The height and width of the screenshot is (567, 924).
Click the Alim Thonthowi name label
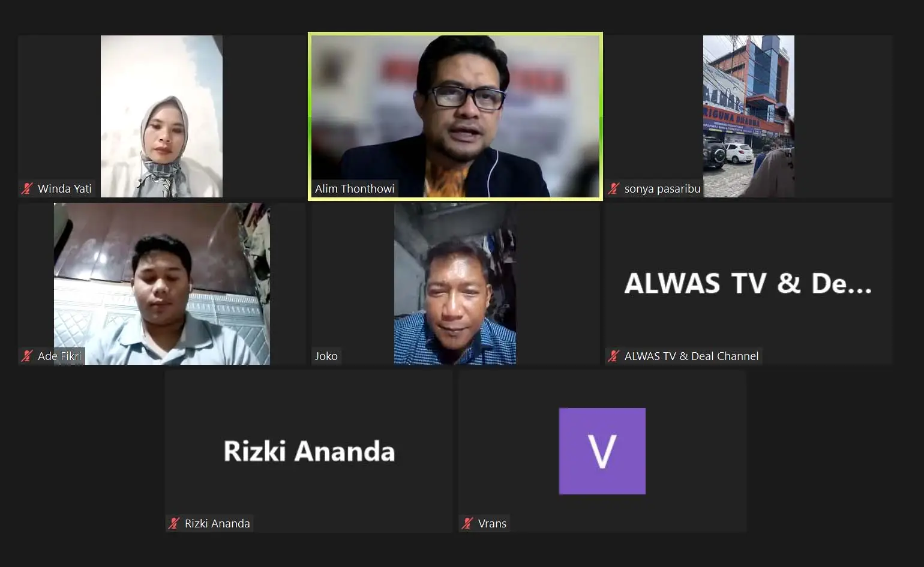[355, 188]
